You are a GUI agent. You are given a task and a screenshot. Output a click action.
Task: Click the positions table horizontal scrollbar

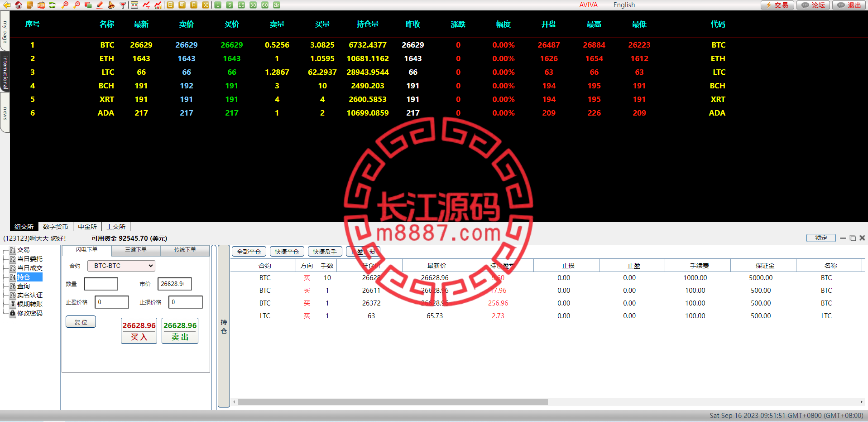pyautogui.click(x=393, y=402)
